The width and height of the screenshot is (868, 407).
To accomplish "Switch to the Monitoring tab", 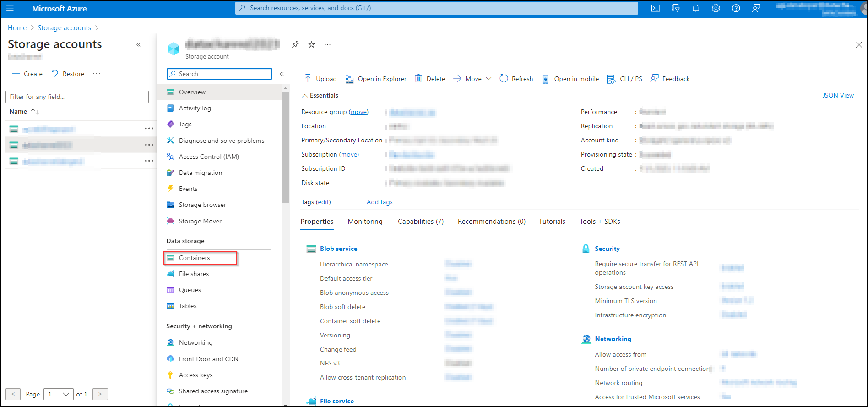I will (x=365, y=222).
